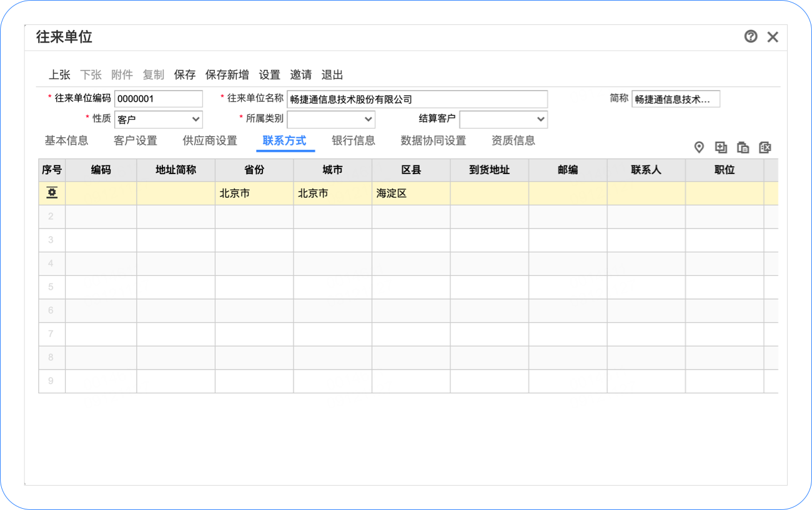Image resolution: width=812 pixels, height=510 pixels.
Task: Click 退出 to exit the form
Action: [x=332, y=75]
